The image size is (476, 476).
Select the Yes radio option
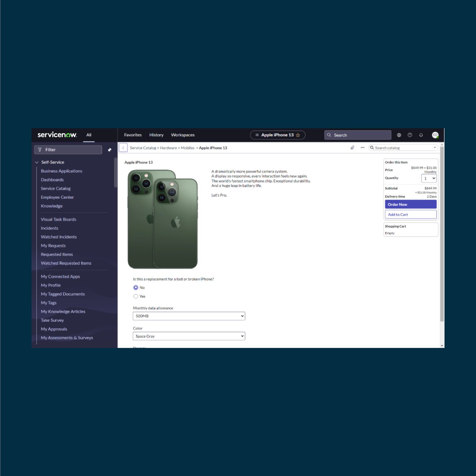point(136,296)
